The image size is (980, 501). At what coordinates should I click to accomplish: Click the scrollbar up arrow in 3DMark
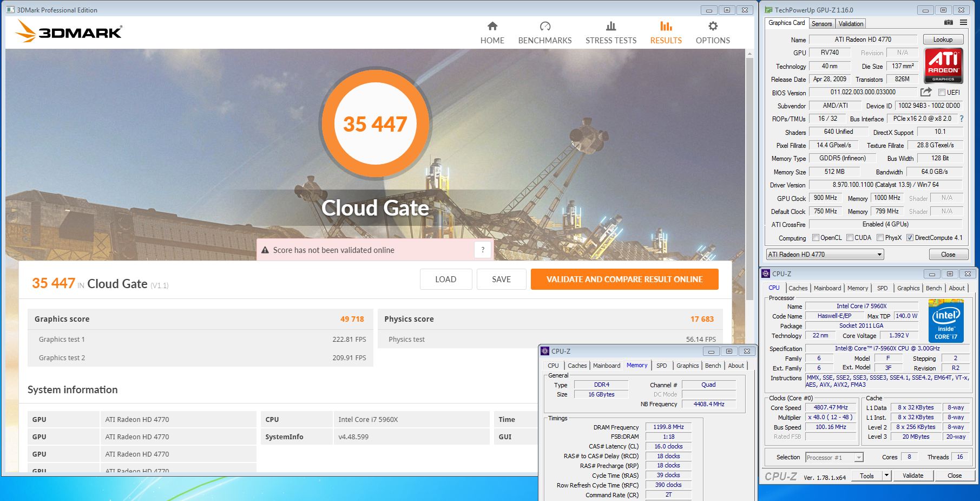[x=749, y=54]
